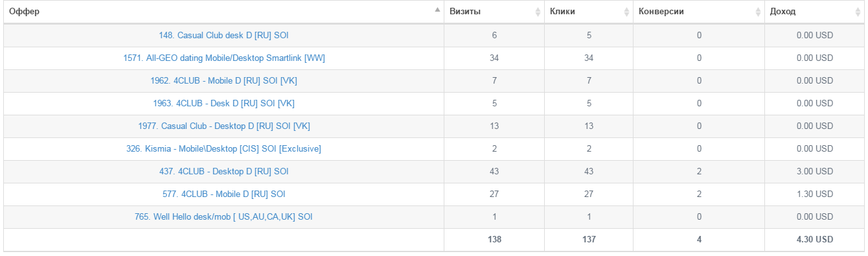Open 1962. 4CLUB - Mobile D [VK] offer
The image size is (868, 256).
223,80
